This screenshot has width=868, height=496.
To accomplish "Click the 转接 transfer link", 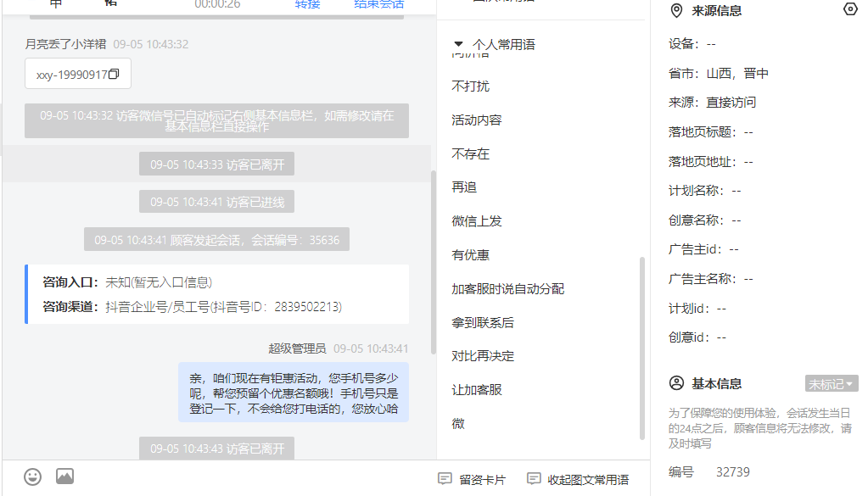I will [x=308, y=4].
